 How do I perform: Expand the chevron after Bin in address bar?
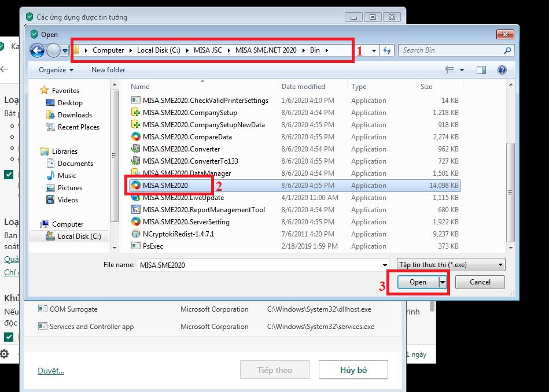click(327, 50)
